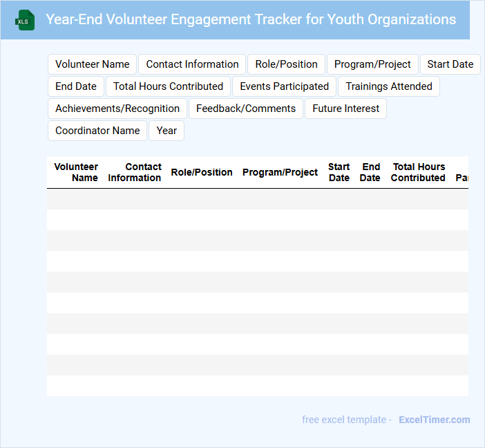Click the Achievements/Recognition tag
The height and width of the screenshot is (448, 485).
coord(117,109)
